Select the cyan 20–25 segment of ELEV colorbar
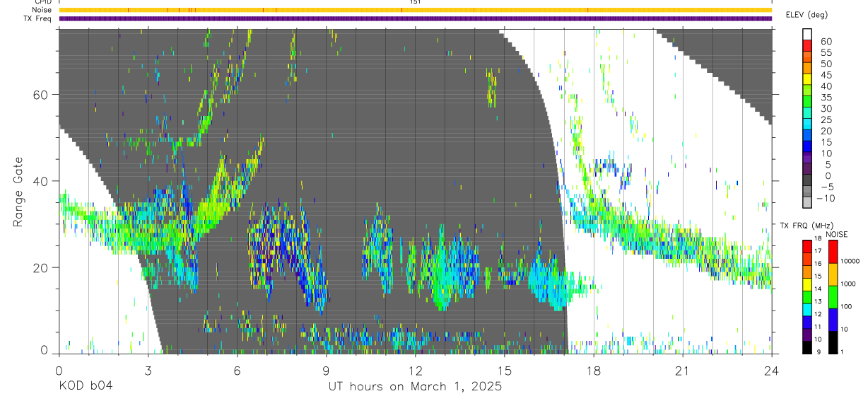 (x=807, y=125)
